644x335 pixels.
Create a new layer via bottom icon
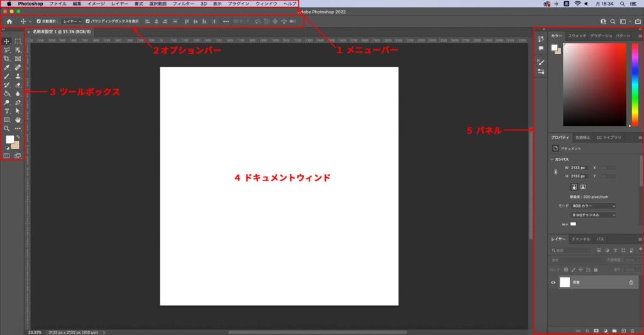[623, 331]
